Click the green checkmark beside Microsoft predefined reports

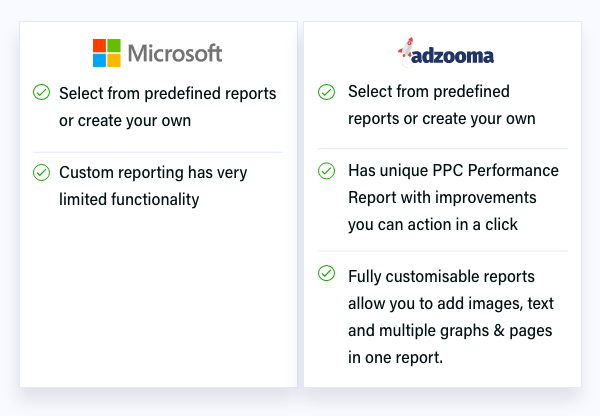click(x=41, y=92)
